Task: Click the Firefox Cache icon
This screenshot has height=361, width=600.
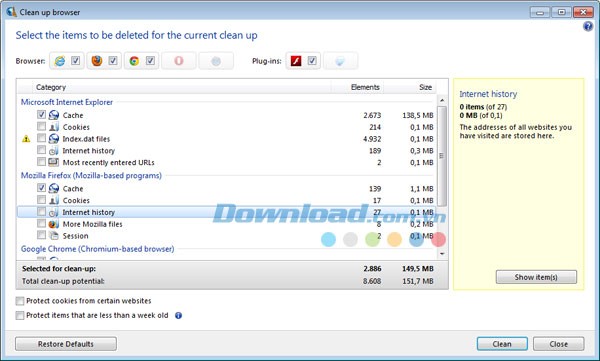Action: click(54, 188)
